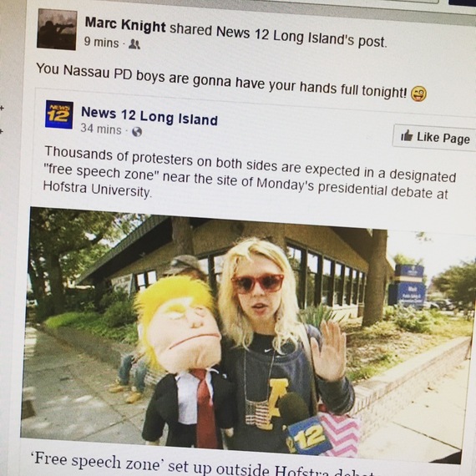
Task: Click the 9 mins timestamp
Action: click(101, 43)
